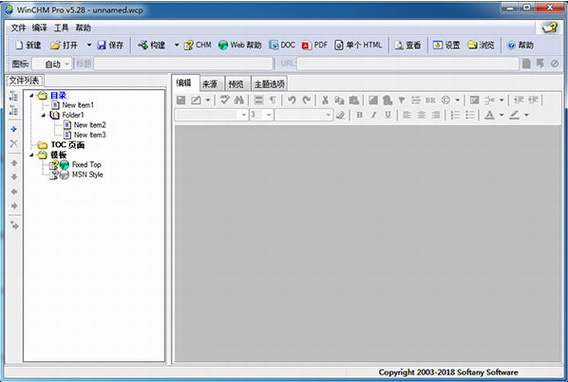568x382 pixels.
Task: Toggle Underline formatting button
Action: coord(388,115)
